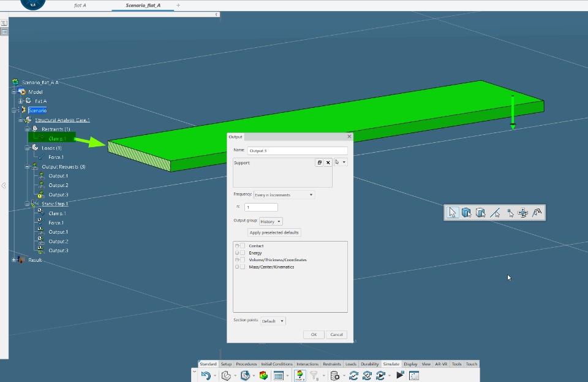Click Apply preselected defaults button
The width and height of the screenshot is (588, 382).
click(x=274, y=232)
